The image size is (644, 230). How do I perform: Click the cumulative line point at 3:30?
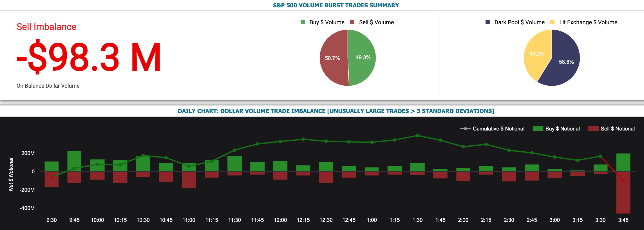tap(600, 156)
